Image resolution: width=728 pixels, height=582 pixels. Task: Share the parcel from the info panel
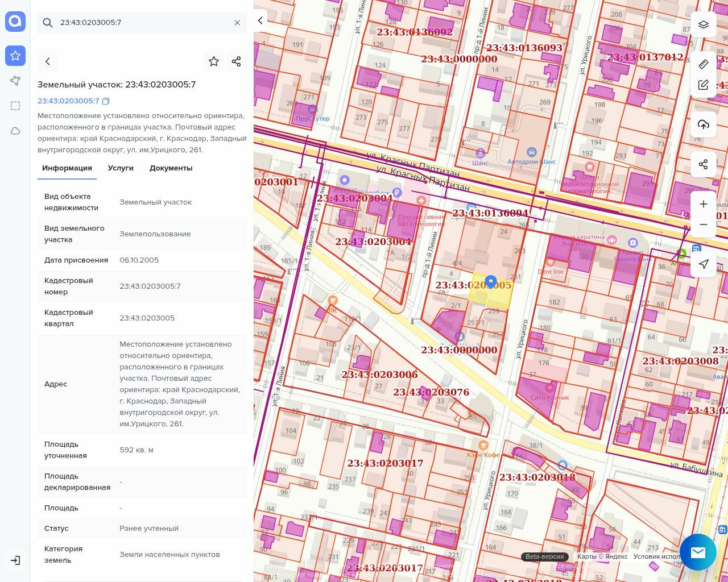pyautogui.click(x=237, y=61)
